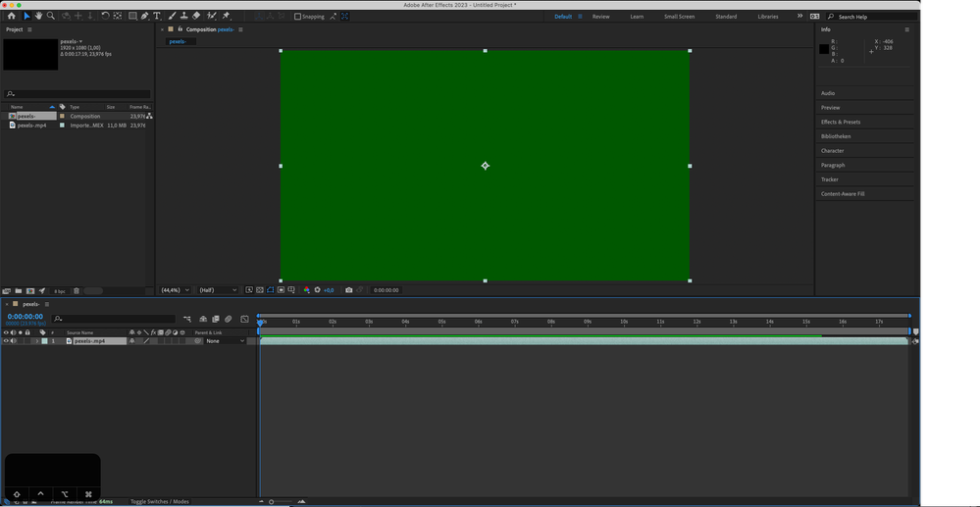Open the magnification 44,4% dropdown
980x507 pixels.
click(175, 290)
